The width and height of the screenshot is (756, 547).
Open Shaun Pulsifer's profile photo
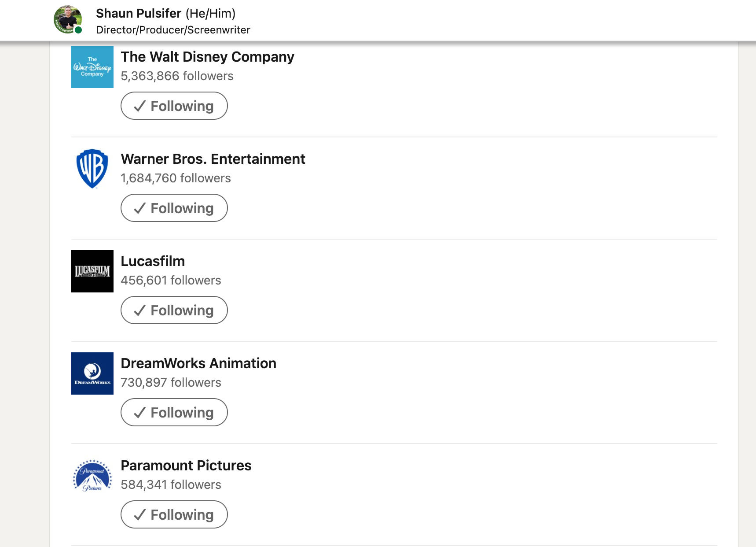[68, 19]
